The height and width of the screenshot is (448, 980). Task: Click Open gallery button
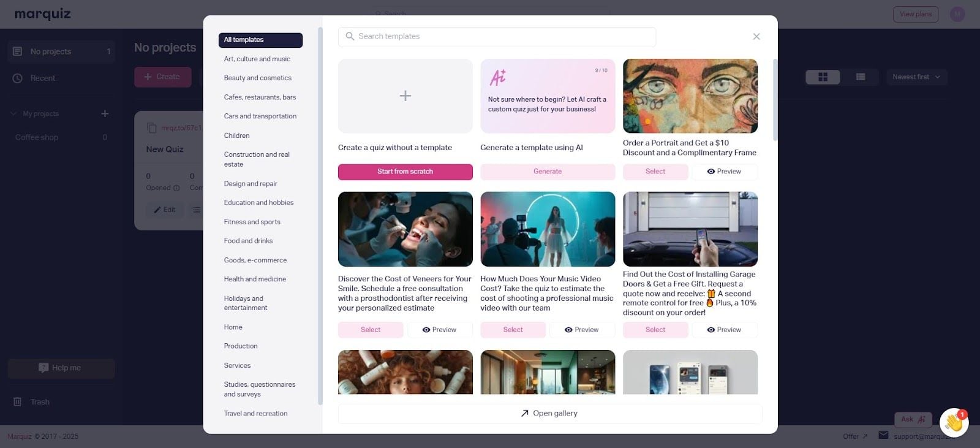(x=550, y=414)
